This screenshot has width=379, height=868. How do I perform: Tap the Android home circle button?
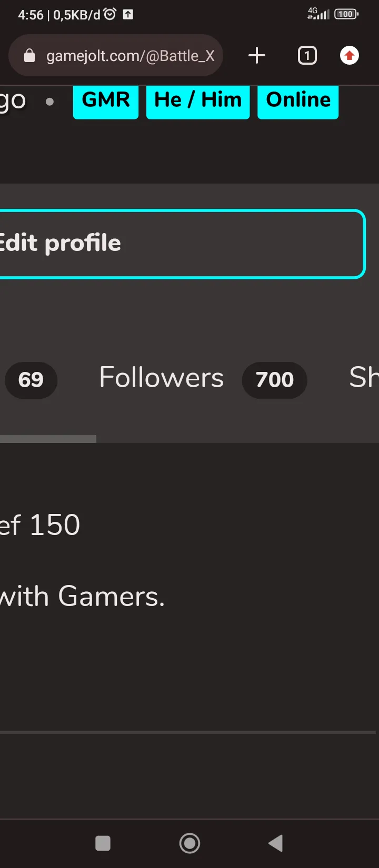(x=189, y=843)
